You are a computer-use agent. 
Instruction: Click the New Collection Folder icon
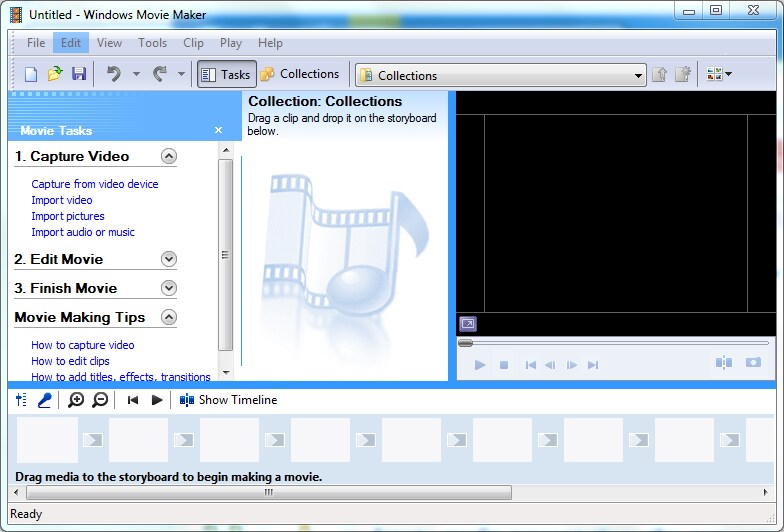pyautogui.click(x=683, y=74)
